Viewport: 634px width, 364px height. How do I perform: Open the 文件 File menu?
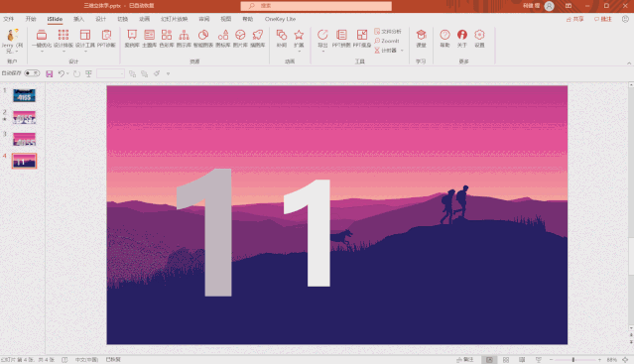pos(9,19)
